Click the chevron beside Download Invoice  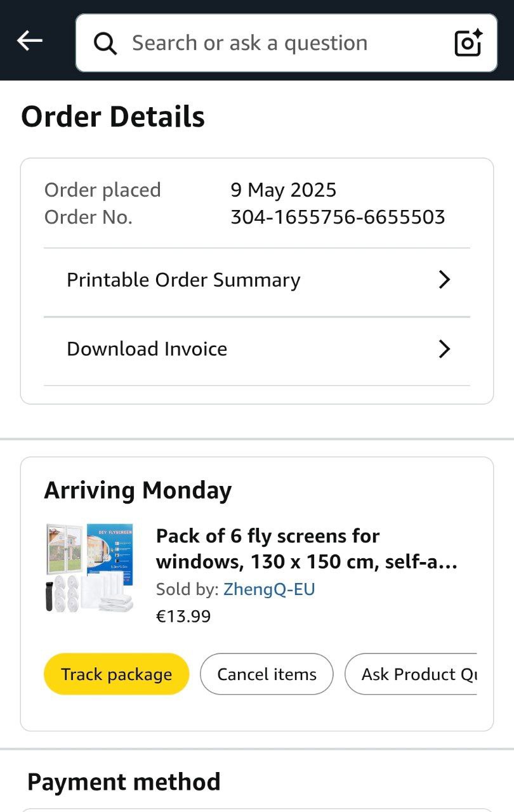444,349
